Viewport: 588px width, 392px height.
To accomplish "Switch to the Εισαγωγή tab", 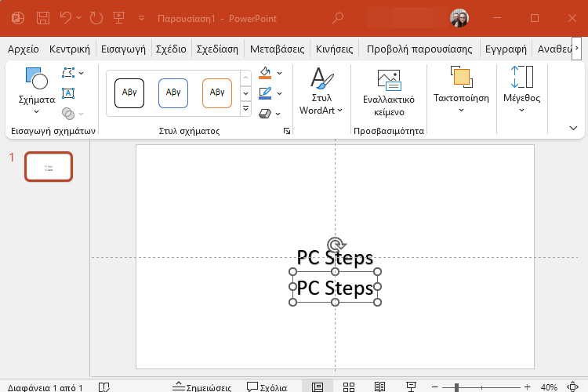I will tap(123, 49).
